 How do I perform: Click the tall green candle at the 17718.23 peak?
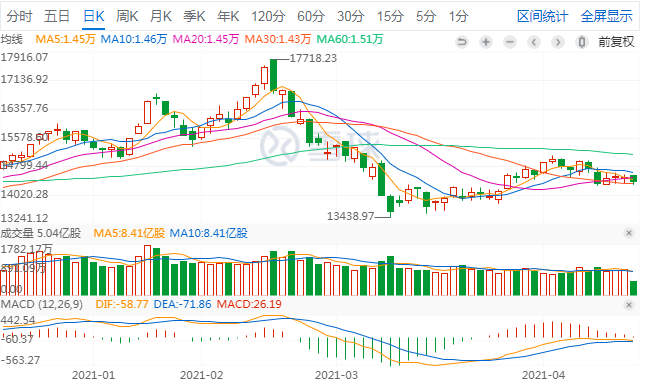click(x=274, y=75)
